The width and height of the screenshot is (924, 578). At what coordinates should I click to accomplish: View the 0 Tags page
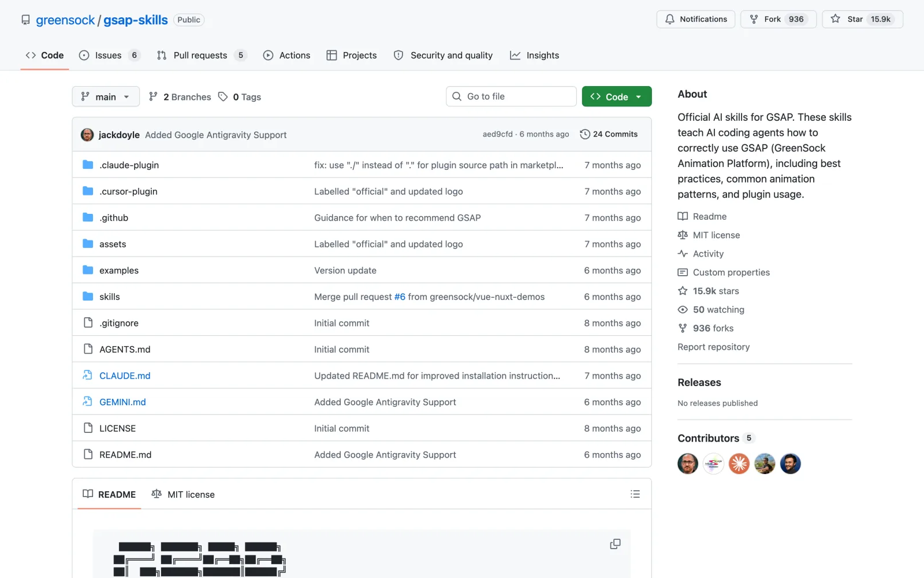coord(240,97)
